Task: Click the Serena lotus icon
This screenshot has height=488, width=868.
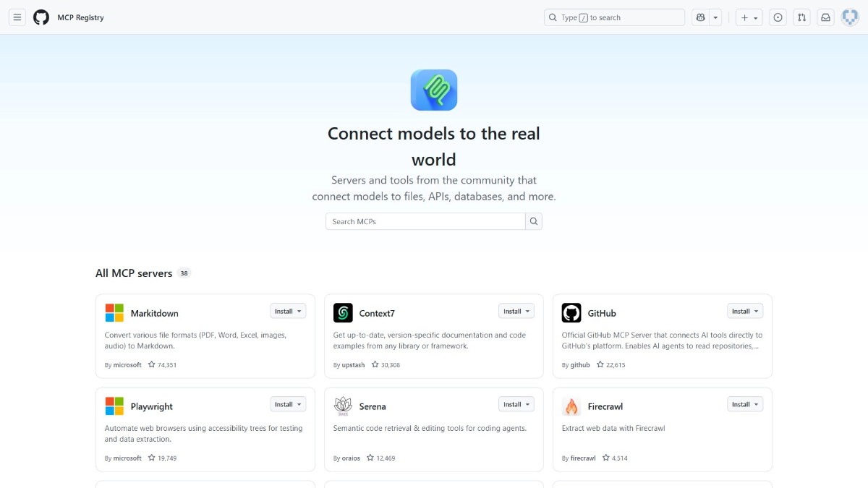Action: click(x=342, y=406)
